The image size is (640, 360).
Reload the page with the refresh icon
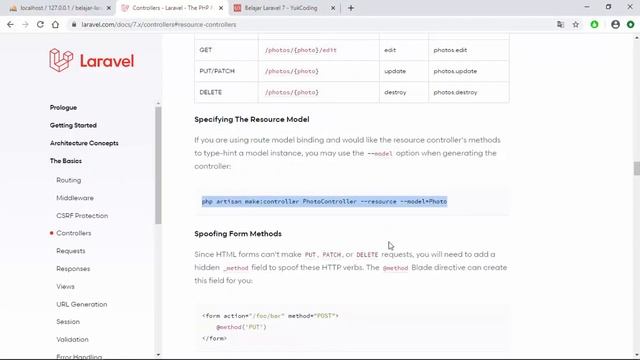pyautogui.click(x=40, y=24)
